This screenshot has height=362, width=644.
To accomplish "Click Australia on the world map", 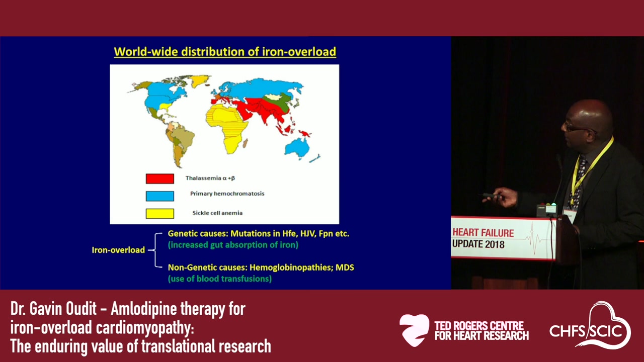I will point(297,146).
